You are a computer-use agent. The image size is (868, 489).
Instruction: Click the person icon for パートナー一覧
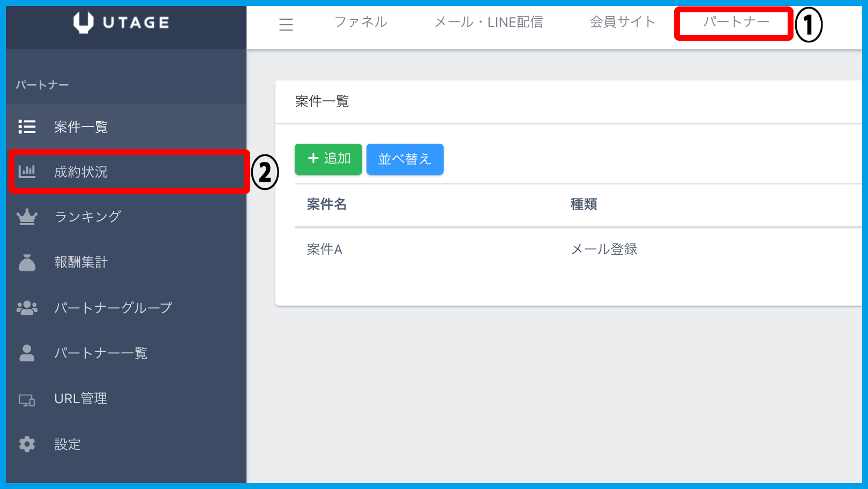pos(27,353)
